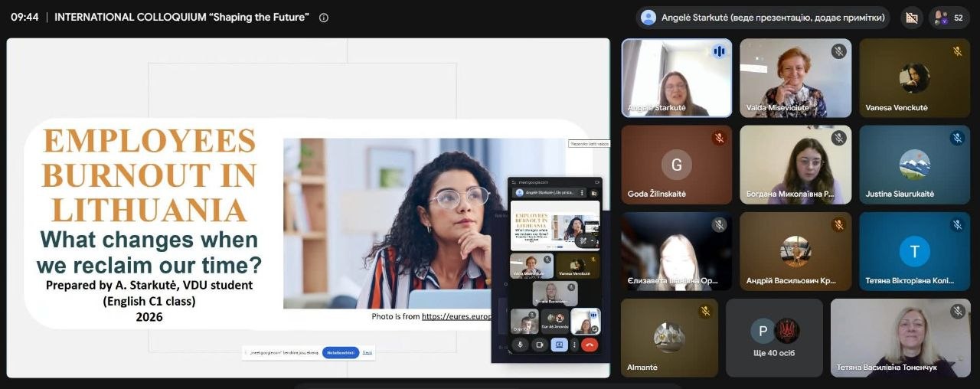
Task: Select Vanesa Venckutė participant tile
Action: pyautogui.click(x=914, y=78)
